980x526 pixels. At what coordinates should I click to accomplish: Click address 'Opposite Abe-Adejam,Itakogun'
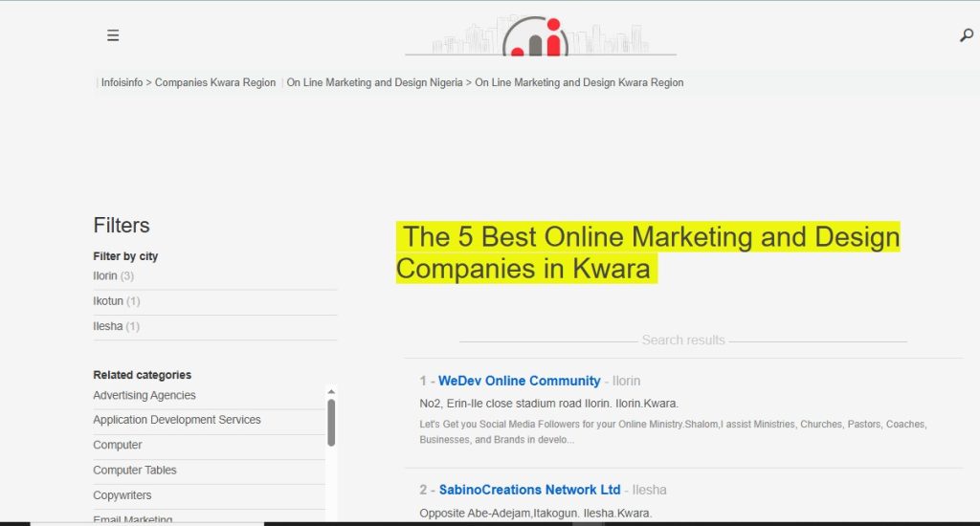536,514
